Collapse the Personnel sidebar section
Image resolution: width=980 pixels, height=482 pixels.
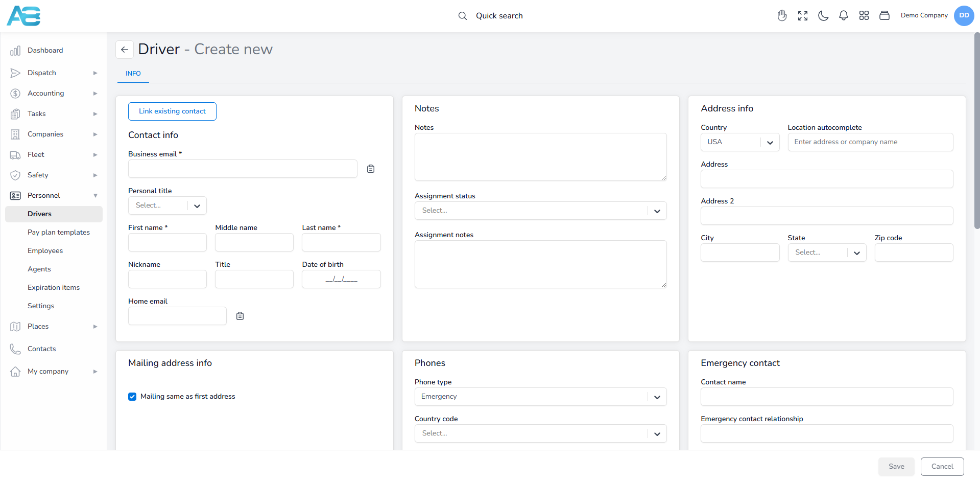click(x=54, y=196)
